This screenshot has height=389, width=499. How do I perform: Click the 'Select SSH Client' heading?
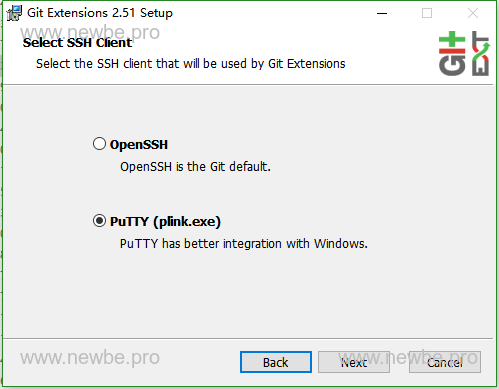[x=77, y=43]
